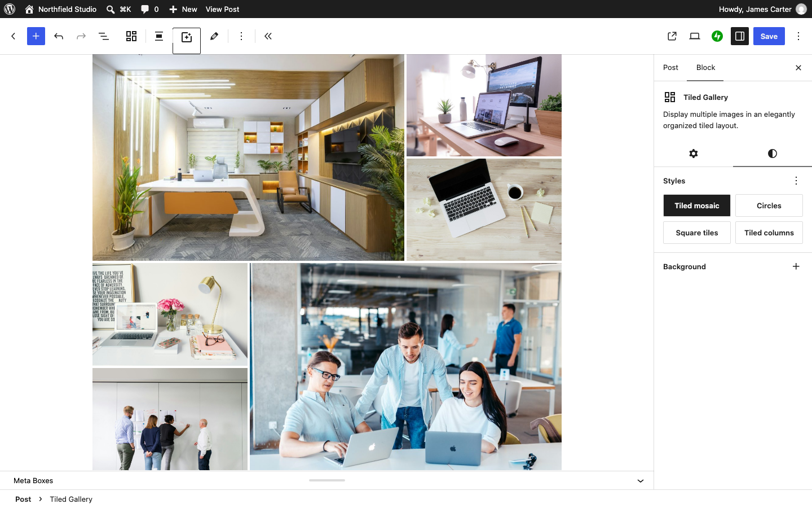Redo the last undone change
Image resolution: width=812 pixels, height=508 pixels.
[81, 36]
